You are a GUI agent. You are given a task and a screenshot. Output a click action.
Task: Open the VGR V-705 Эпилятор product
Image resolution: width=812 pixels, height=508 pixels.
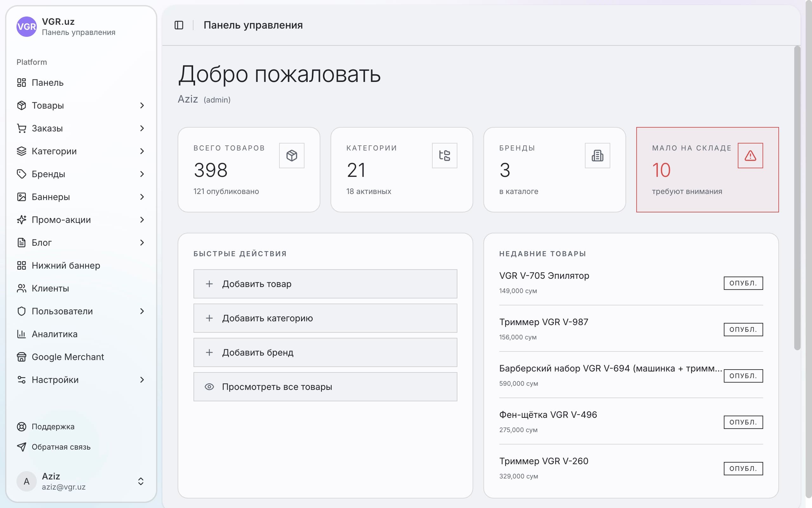coord(544,276)
